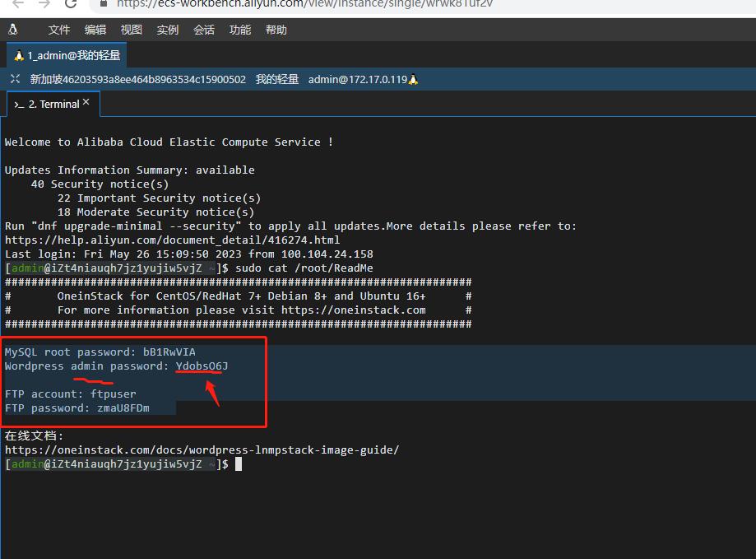Click the browser forward arrow

(x=44, y=3)
